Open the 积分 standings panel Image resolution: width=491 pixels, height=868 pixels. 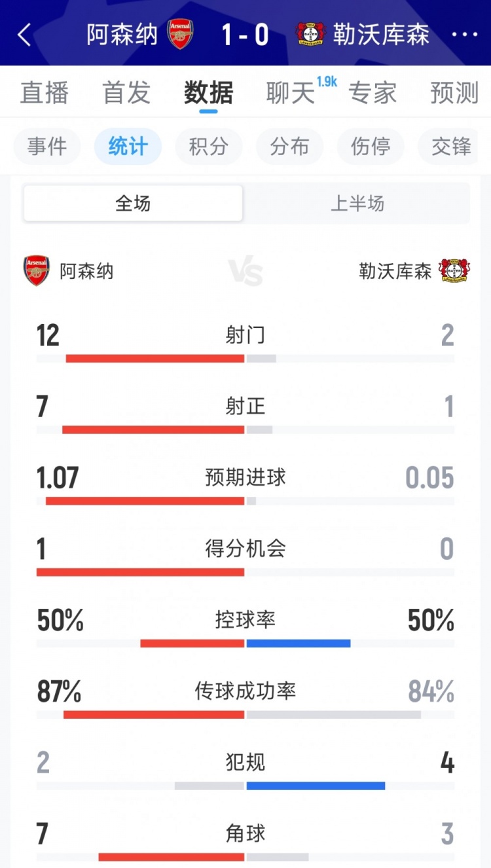[x=209, y=147]
